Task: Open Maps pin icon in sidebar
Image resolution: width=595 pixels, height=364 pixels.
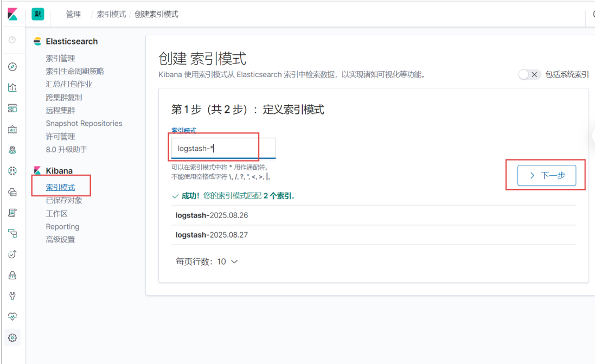Action: (12, 150)
